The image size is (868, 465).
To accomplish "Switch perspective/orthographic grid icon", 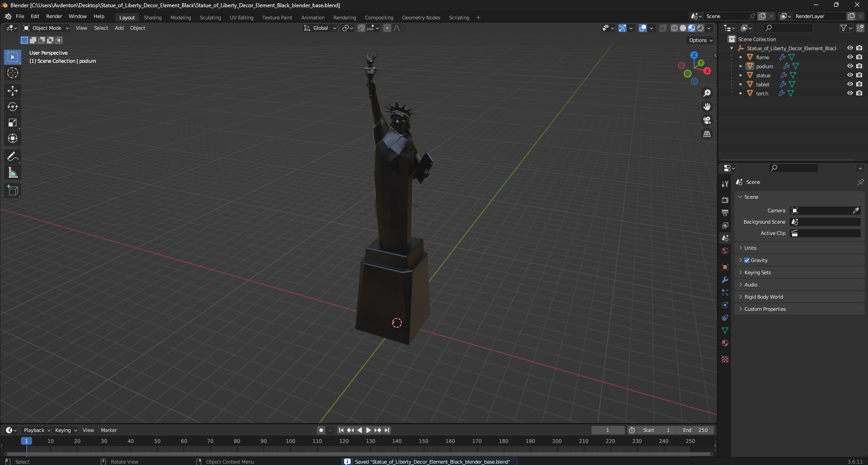I will 707,134.
